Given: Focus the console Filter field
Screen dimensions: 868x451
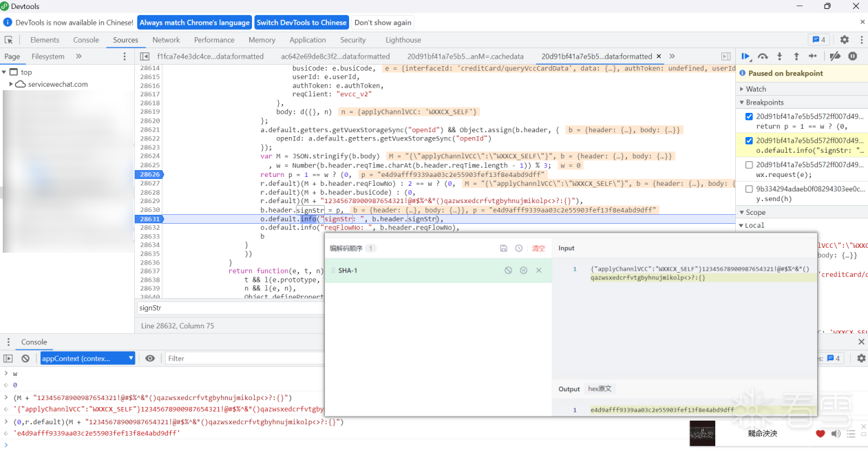Looking at the screenshot, I should tap(244, 358).
